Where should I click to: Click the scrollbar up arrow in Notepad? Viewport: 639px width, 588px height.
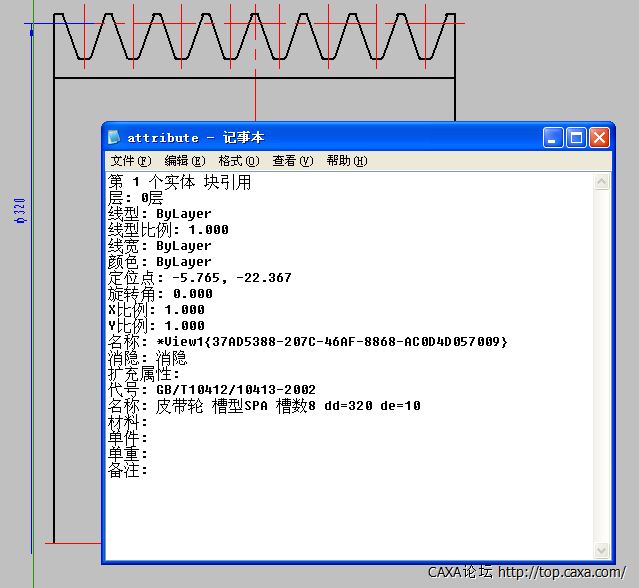click(x=601, y=183)
